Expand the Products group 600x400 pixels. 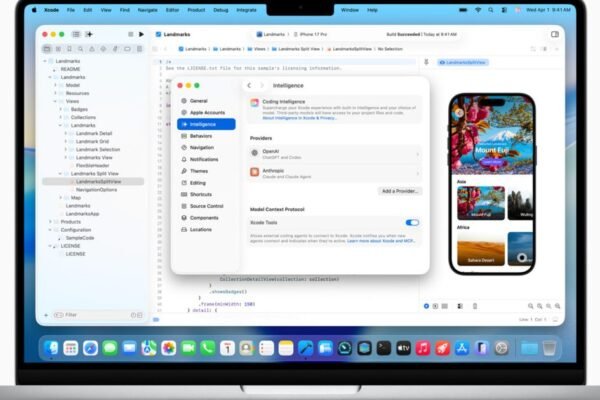(x=50, y=222)
